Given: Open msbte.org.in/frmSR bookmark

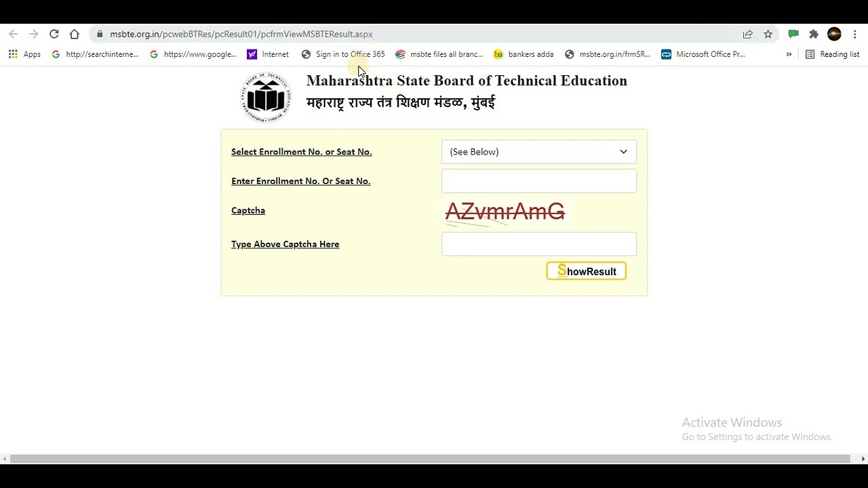Looking at the screenshot, I should click(x=608, y=54).
